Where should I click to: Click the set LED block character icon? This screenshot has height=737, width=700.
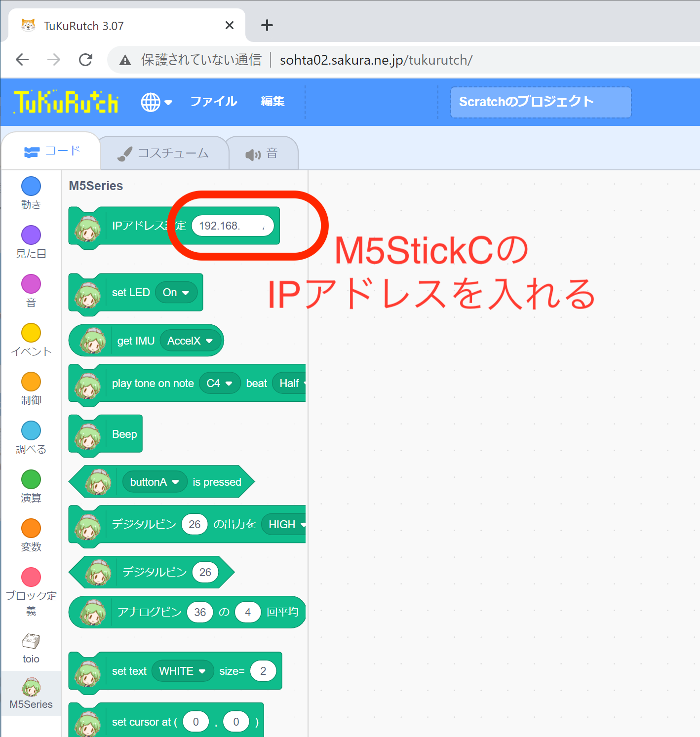click(87, 294)
